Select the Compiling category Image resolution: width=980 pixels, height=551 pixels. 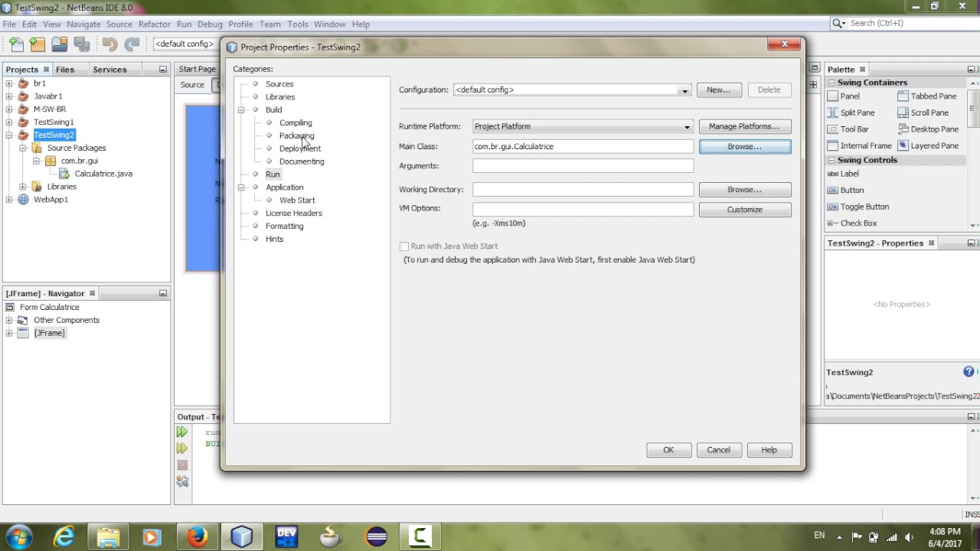pos(296,122)
